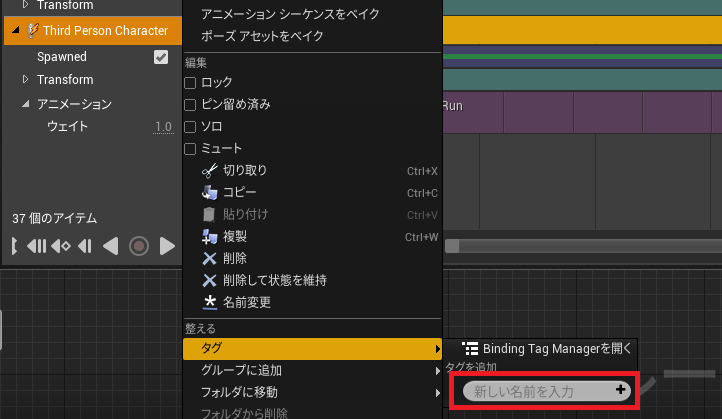The width and height of the screenshot is (722, 419).
Task: Select the Spawned track row
Action: pos(93,57)
